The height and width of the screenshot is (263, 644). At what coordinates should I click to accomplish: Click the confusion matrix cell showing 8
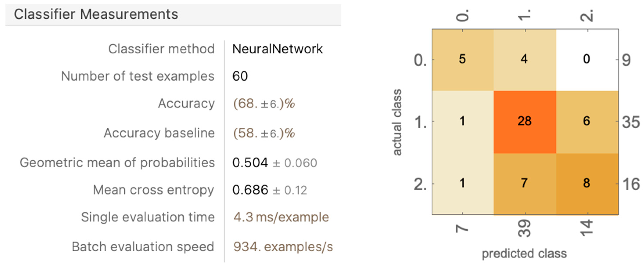587,183
